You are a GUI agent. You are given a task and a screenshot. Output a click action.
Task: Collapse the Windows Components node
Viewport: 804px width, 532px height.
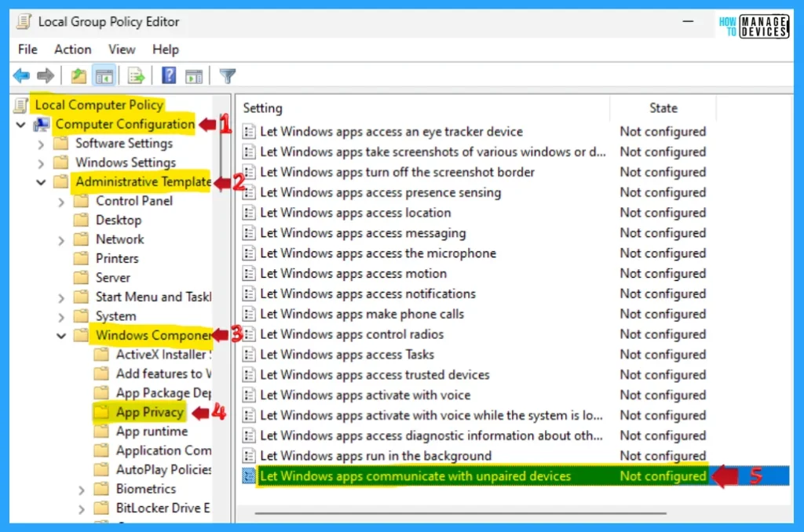pos(61,336)
